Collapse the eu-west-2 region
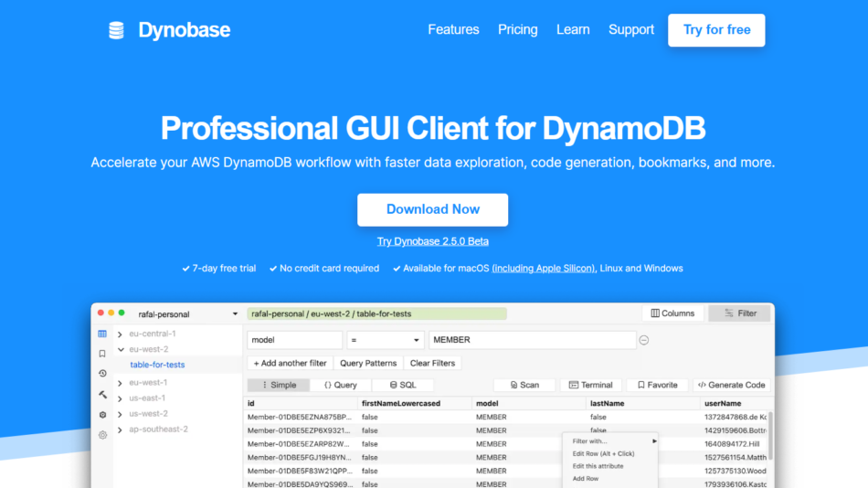The height and width of the screenshot is (488, 868). (x=120, y=349)
